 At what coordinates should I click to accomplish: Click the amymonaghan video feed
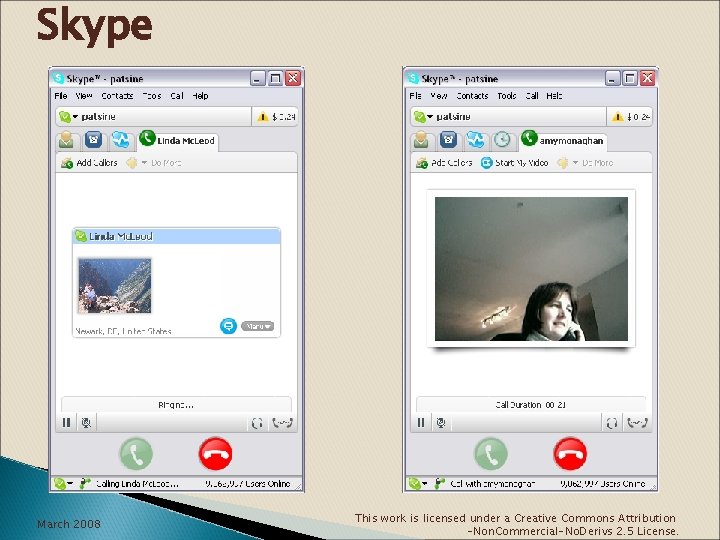pyautogui.click(x=531, y=269)
